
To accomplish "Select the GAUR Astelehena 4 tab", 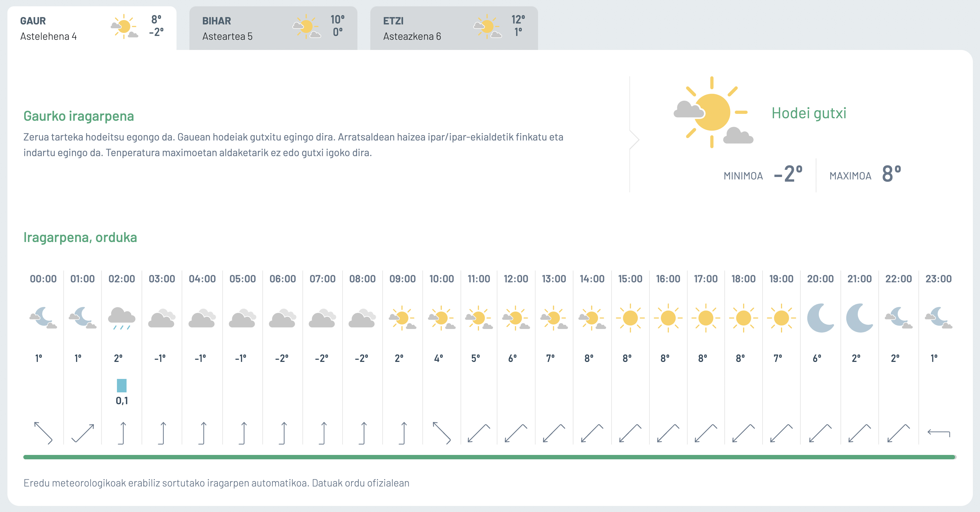I will point(92,28).
